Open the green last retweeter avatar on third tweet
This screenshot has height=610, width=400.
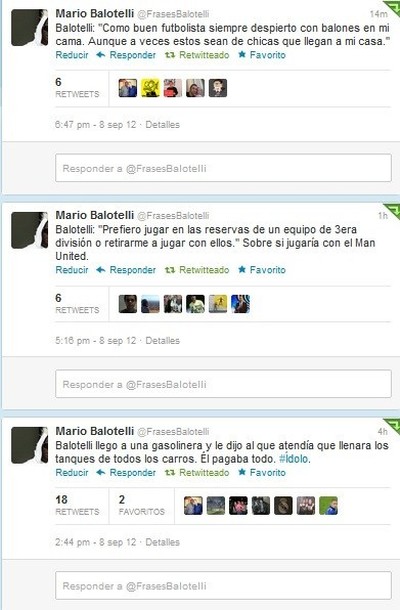(328, 506)
